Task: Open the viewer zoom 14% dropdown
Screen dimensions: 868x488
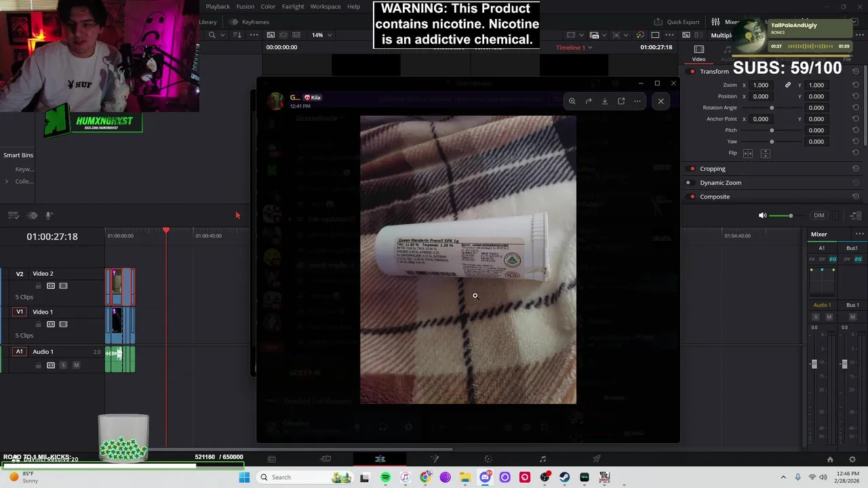Action: pos(321,35)
